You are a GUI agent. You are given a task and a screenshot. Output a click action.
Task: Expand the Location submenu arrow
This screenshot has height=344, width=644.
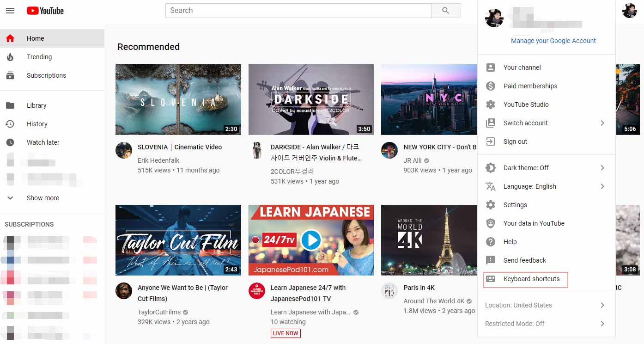point(602,305)
